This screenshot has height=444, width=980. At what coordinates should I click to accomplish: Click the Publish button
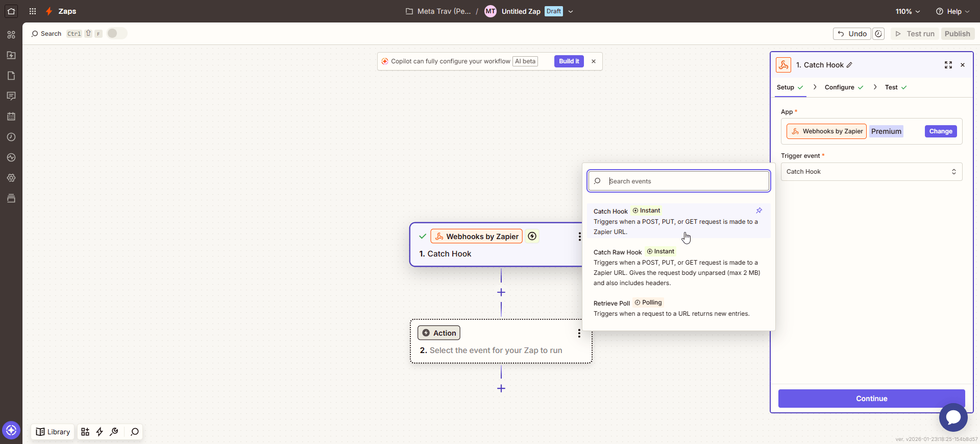tap(957, 34)
